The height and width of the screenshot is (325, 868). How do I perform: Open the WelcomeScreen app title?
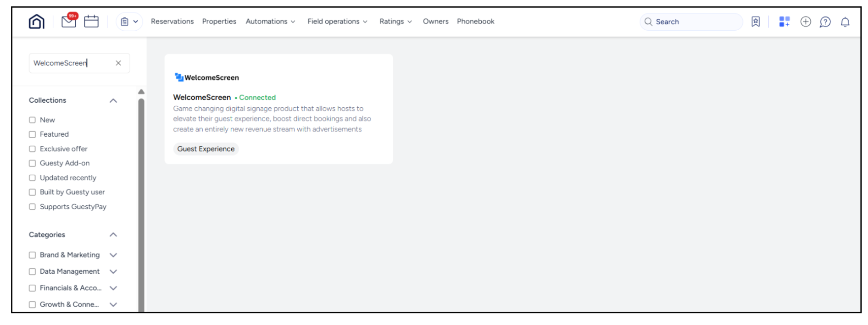[x=202, y=97]
